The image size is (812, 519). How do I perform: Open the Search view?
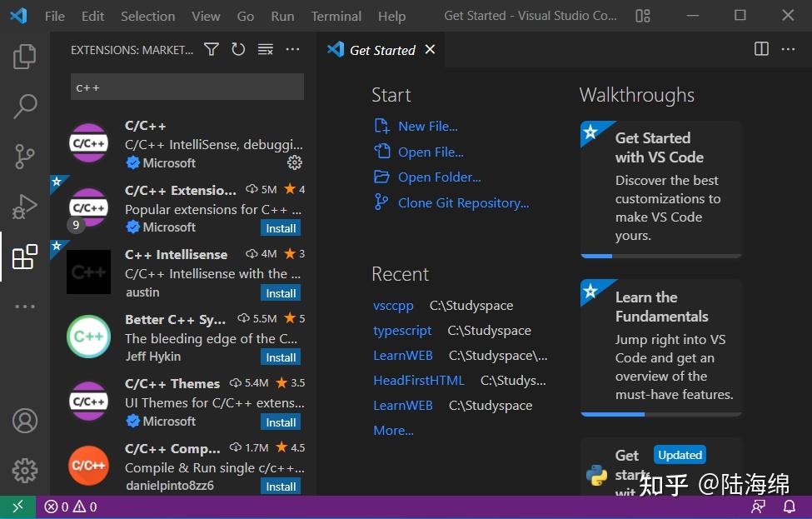tap(25, 106)
